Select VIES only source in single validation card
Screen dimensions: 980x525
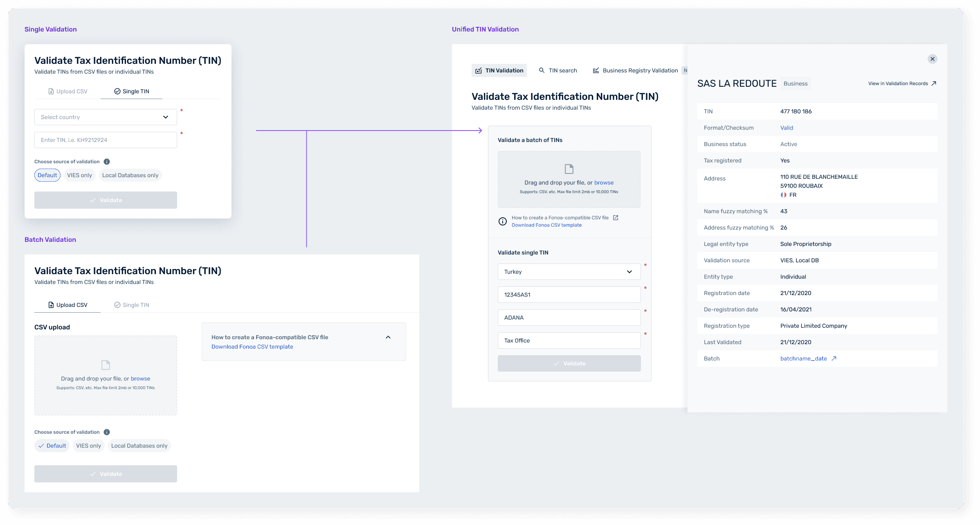coord(79,175)
